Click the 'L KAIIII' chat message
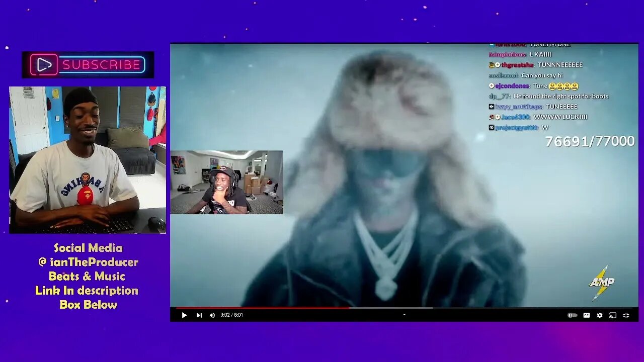This screenshot has height=362, width=644. point(541,54)
